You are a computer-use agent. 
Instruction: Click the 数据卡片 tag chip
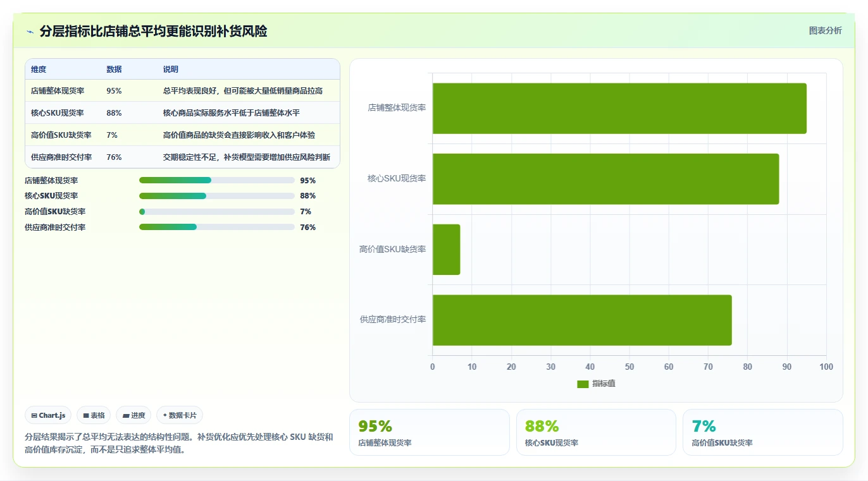click(180, 415)
